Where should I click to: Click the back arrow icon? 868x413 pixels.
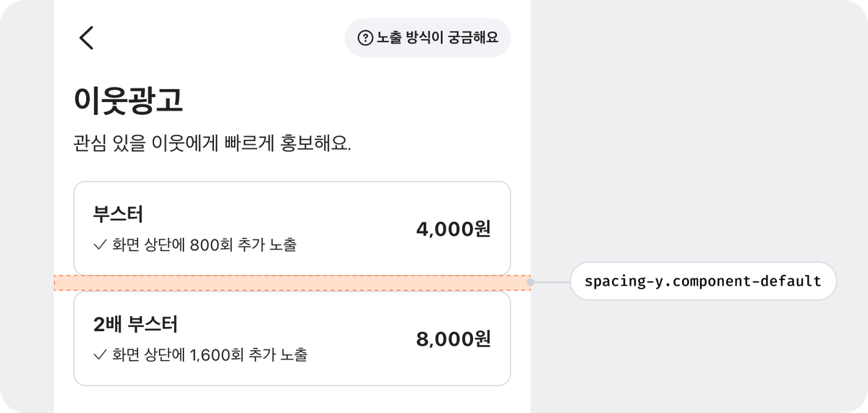click(x=87, y=38)
